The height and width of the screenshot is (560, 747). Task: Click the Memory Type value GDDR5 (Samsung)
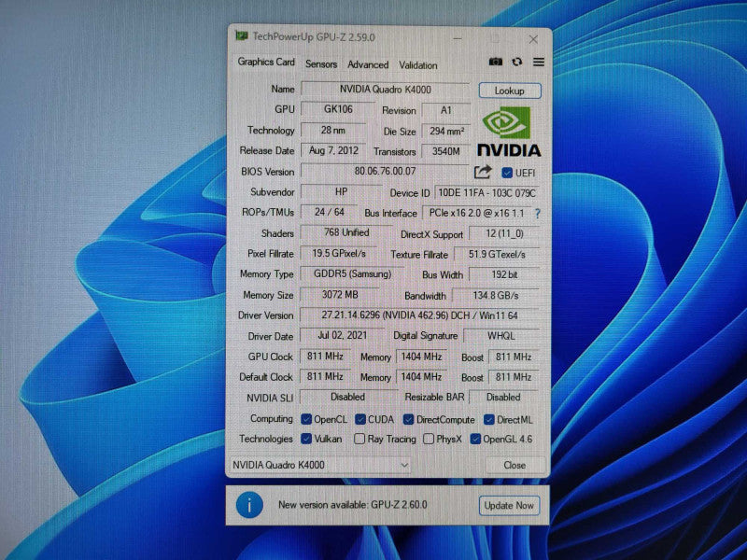pos(352,273)
